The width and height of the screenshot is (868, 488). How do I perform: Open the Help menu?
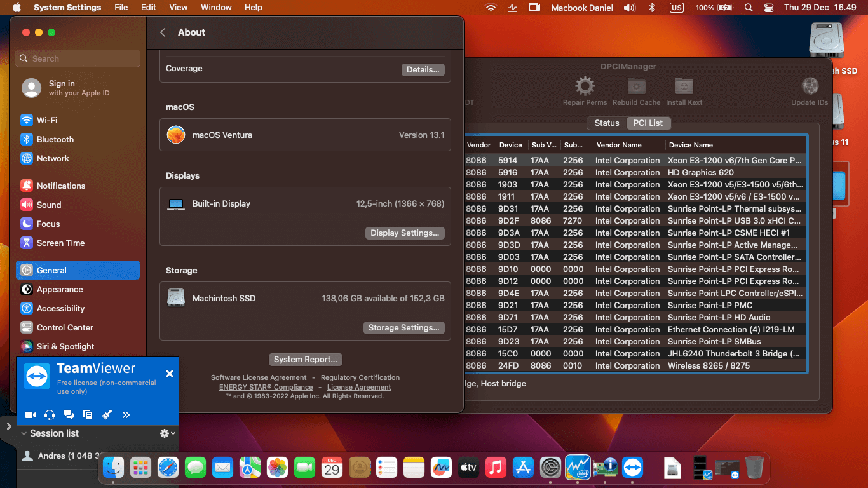[x=254, y=8]
